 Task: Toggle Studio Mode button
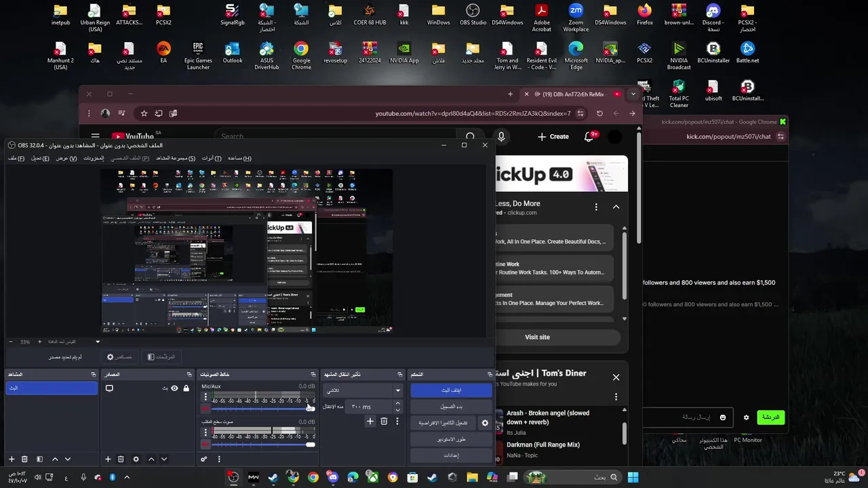(x=451, y=439)
